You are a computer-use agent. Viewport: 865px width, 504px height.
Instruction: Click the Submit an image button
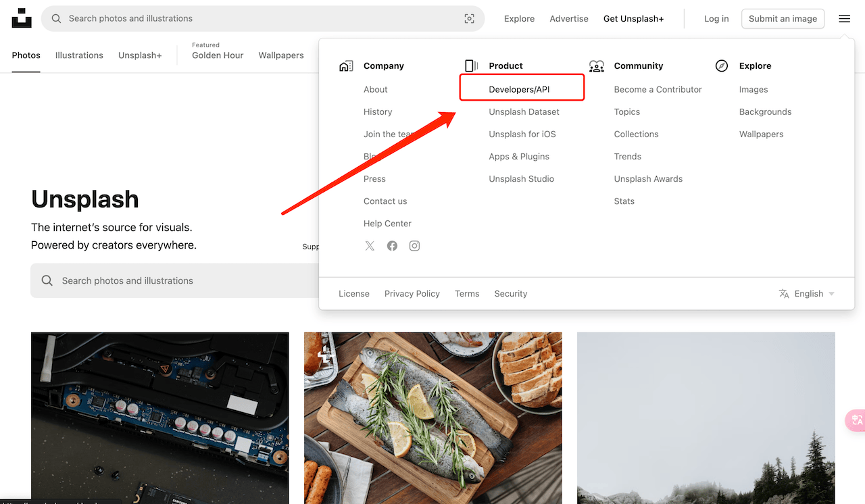click(x=783, y=19)
